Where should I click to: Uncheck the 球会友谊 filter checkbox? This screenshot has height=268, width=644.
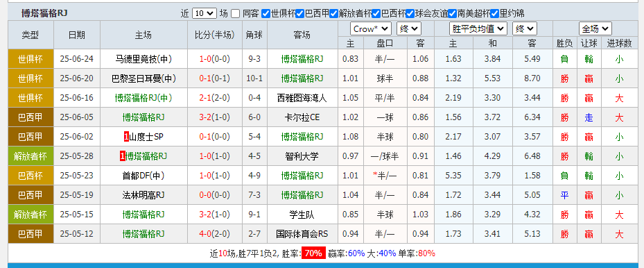(410, 14)
